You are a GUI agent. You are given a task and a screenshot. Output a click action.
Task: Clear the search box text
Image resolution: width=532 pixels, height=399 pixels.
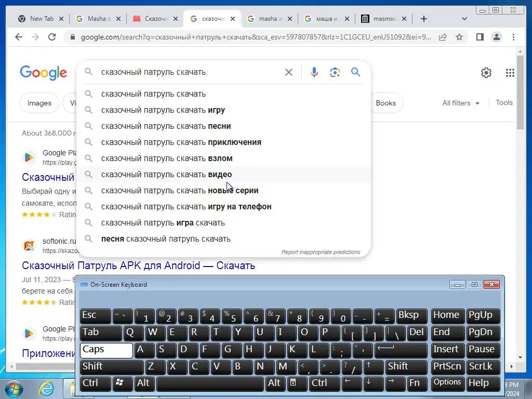click(289, 72)
